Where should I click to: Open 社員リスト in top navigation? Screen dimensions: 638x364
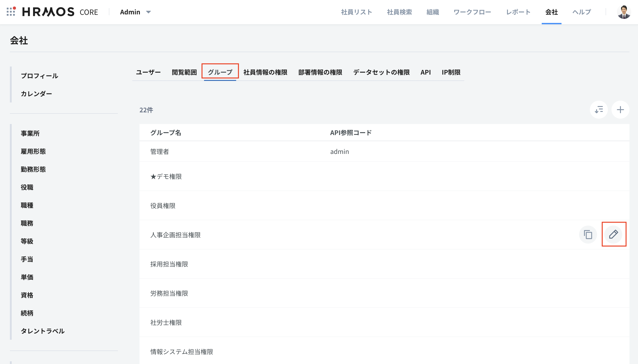pyautogui.click(x=356, y=12)
